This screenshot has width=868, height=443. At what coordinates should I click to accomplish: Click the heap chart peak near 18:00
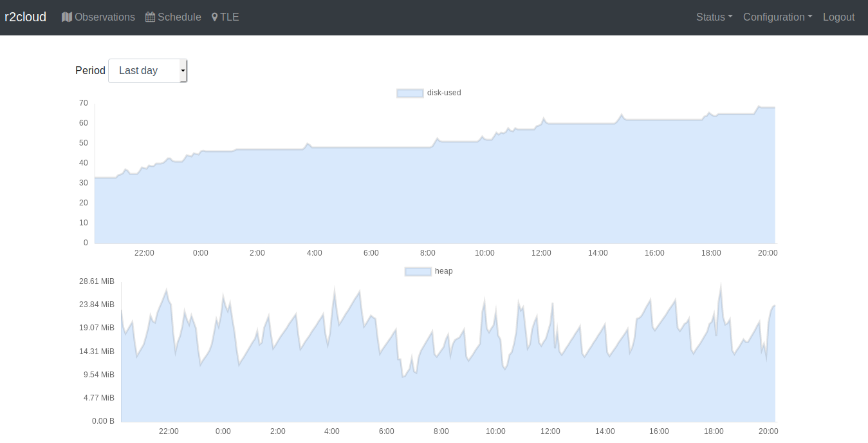(721, 285)
